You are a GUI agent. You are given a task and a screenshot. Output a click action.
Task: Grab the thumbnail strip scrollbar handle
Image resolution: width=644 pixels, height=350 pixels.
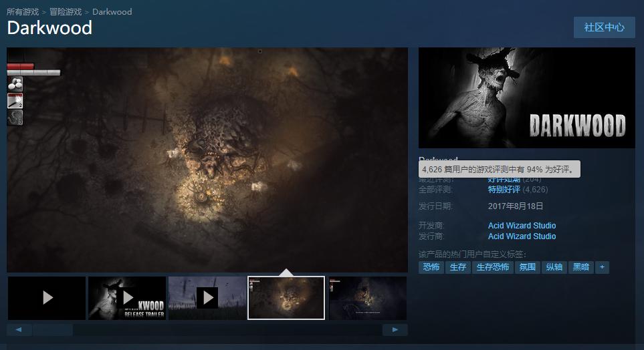click(x=53, y=329)
